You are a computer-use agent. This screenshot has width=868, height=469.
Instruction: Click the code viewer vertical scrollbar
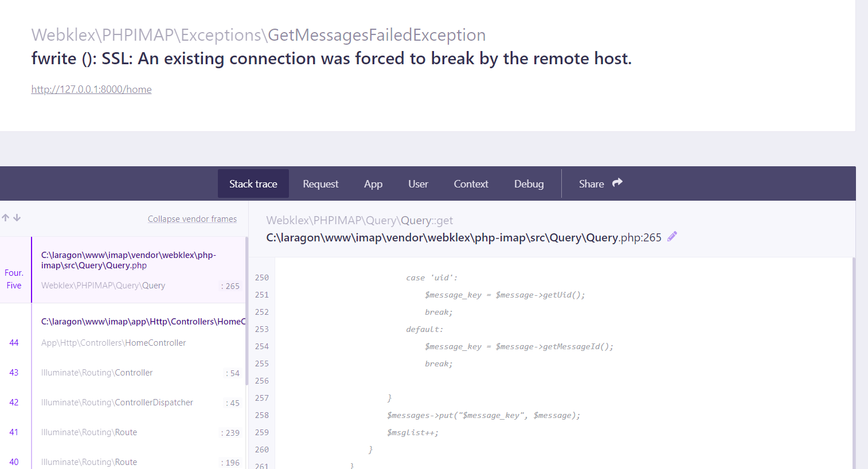(854, 363)
